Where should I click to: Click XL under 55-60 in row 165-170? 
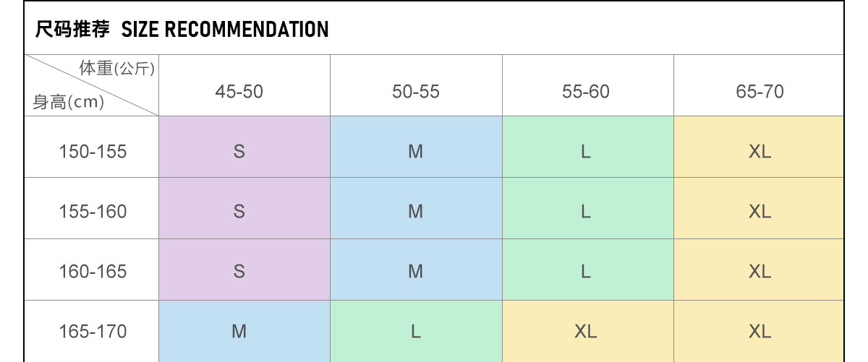[586, 332]
